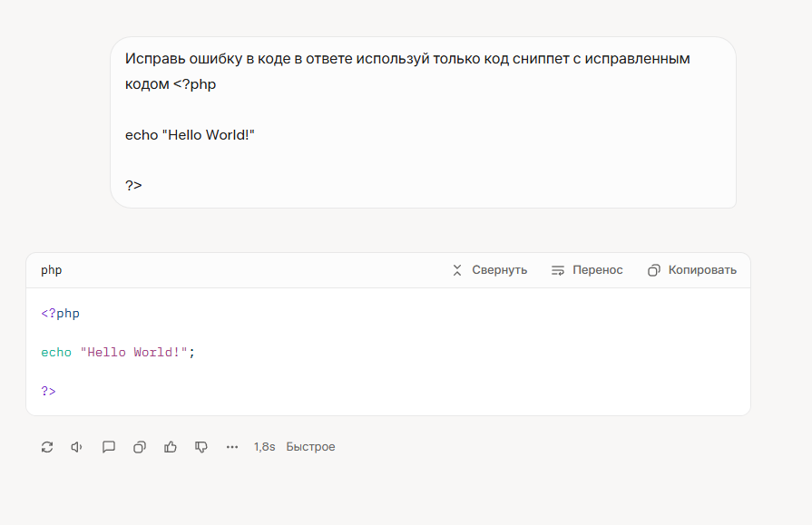This screenshot has height=525, width=812.
Task: Click the Свернуть text label
Action: pyautogui.click(x=499, y=270)
